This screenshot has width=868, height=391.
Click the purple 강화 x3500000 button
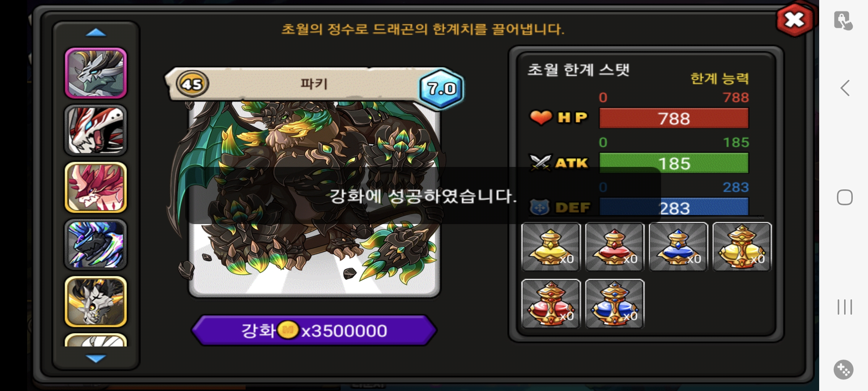click(314, 330)
